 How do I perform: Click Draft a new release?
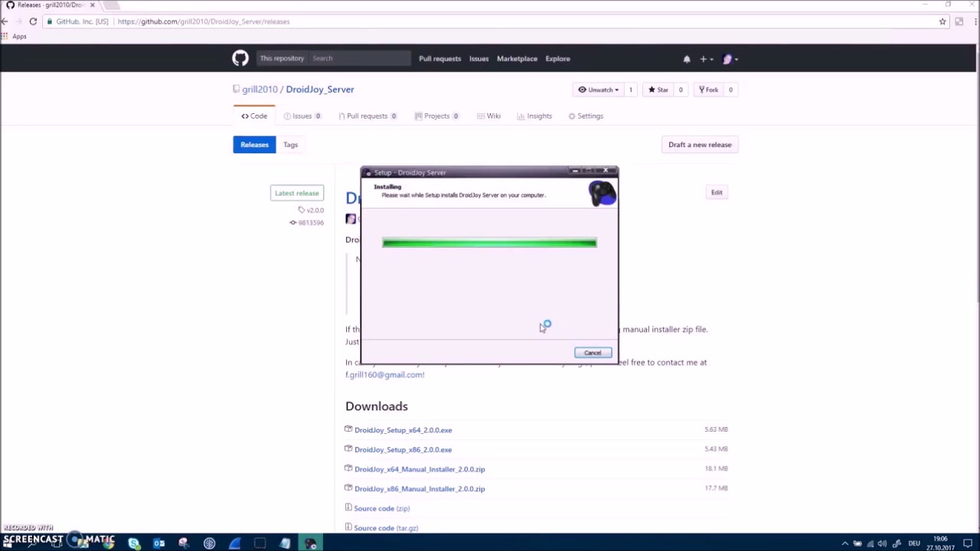pos(700,145)
